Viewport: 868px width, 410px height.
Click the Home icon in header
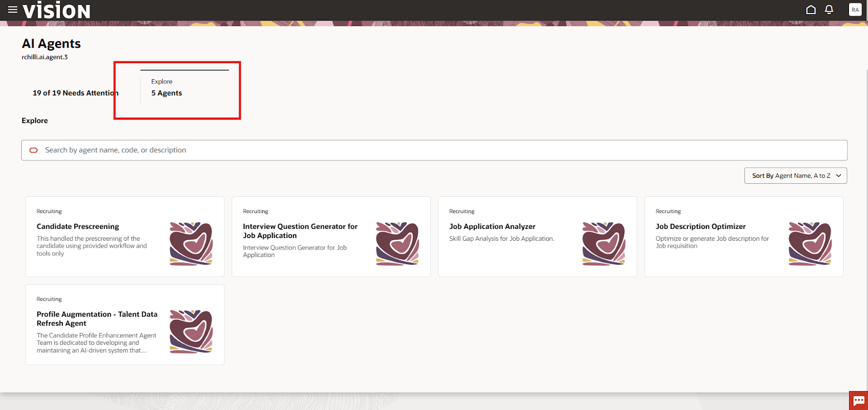[810, 10]
